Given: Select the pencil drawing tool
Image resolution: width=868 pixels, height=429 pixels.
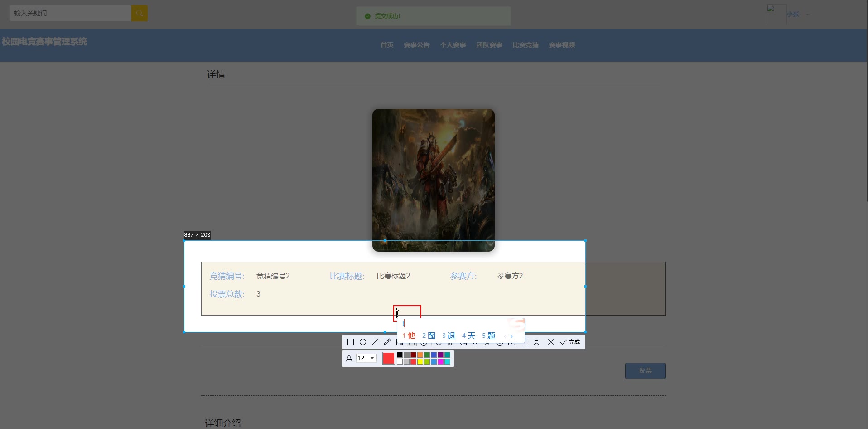Looking at the screenshot, I should click(x=387, y=342).
